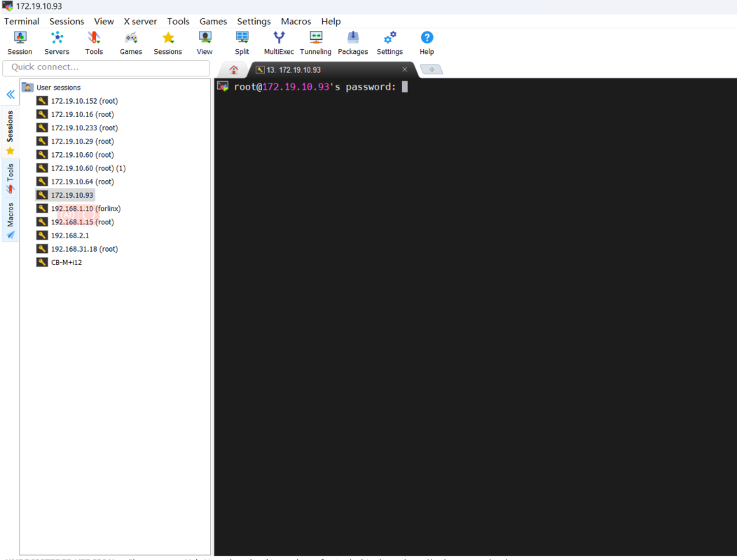
Task: Open the Games menu in menu bar
Action: [x=213, y=21]
